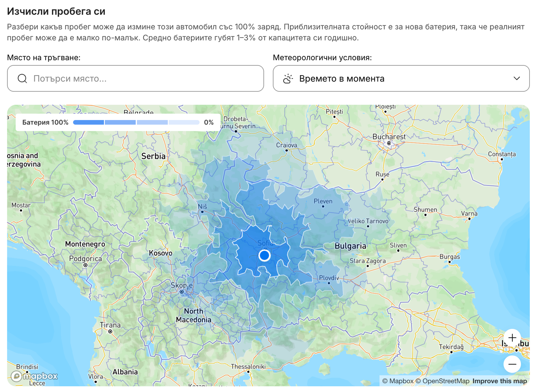
Task: Click the 'Plovdiv' city label
Action: [x=329, y=278]
